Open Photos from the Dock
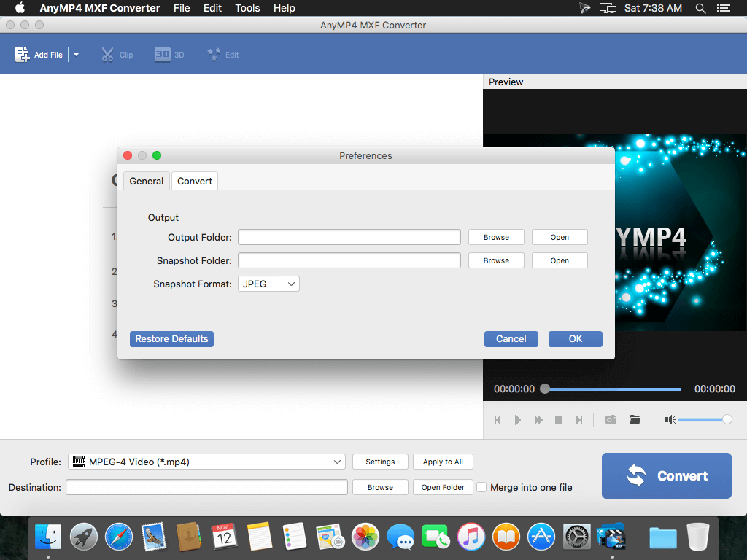747x560 pixels. coord(365,537)
